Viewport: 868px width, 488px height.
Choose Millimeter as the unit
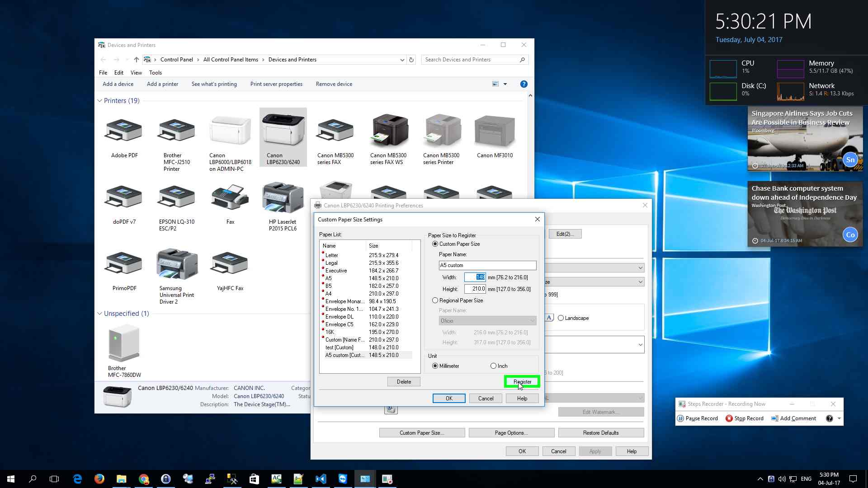[435, 366]
